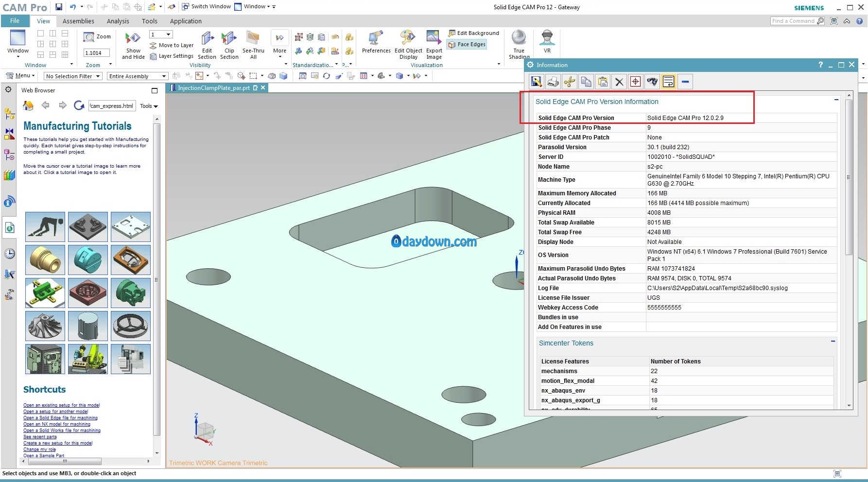The height and width of the screenshot is (482, 868).
Task: Click the red crosshair icon in Information toolbar
Action: click(636, 82)
